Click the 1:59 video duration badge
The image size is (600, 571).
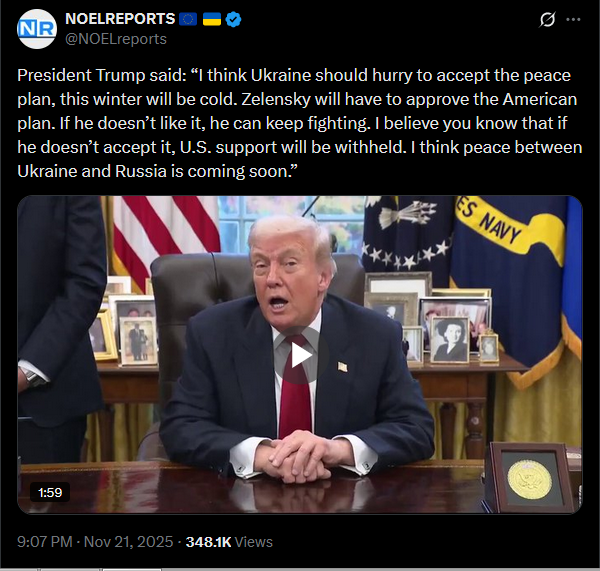[x=50, y=492]
